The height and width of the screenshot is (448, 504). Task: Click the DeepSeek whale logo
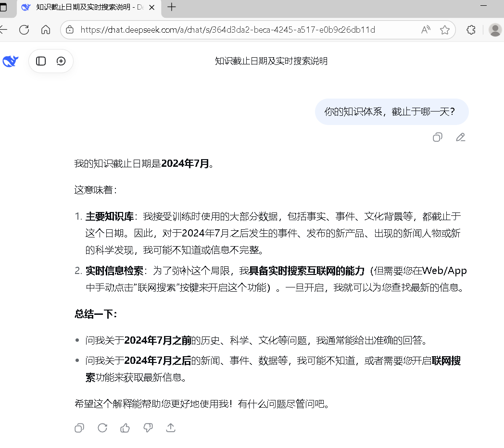pyautogui.click(x=10, y=61)
